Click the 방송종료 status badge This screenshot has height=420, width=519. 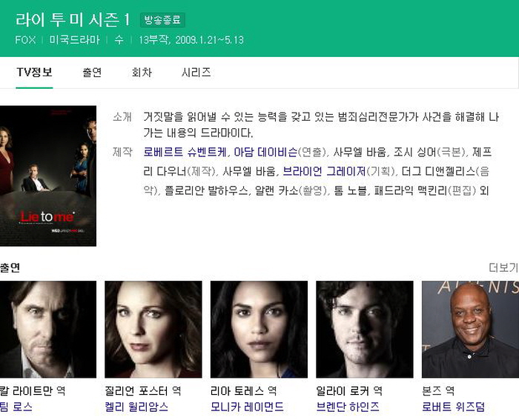[162, 19]
